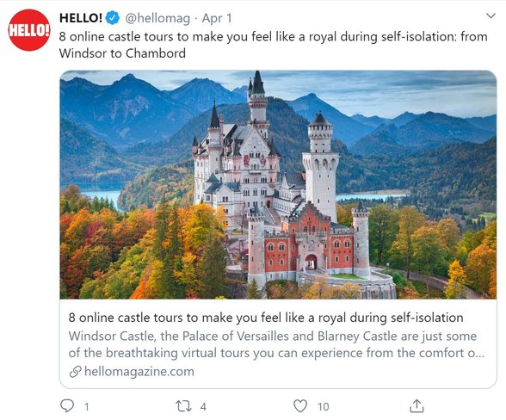Click the tweet text line starting '8 online castle tours'
Image resolution: width=506 pixels, height=420 pixels.
273,37
